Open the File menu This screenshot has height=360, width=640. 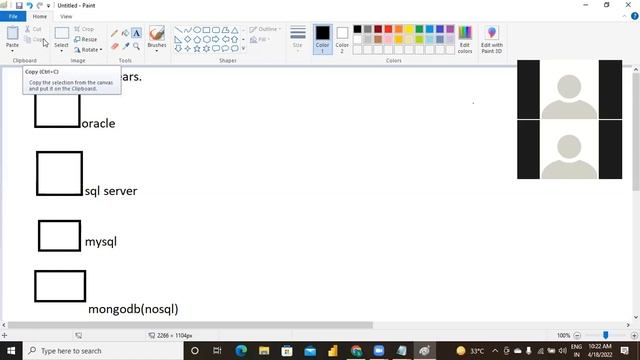click(x=13, y=16)
